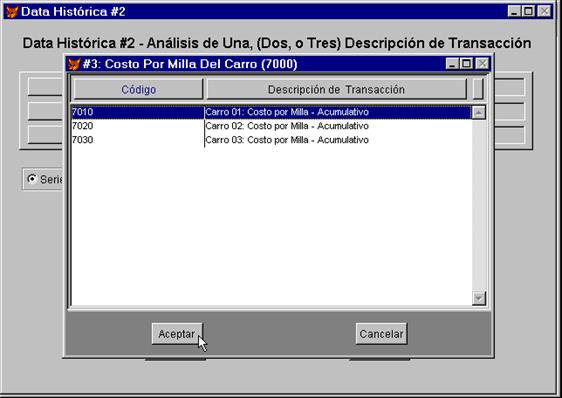
Task: Click the fox icon in dialog title bar
Action: pyautogui.click(x=74, y=64)
